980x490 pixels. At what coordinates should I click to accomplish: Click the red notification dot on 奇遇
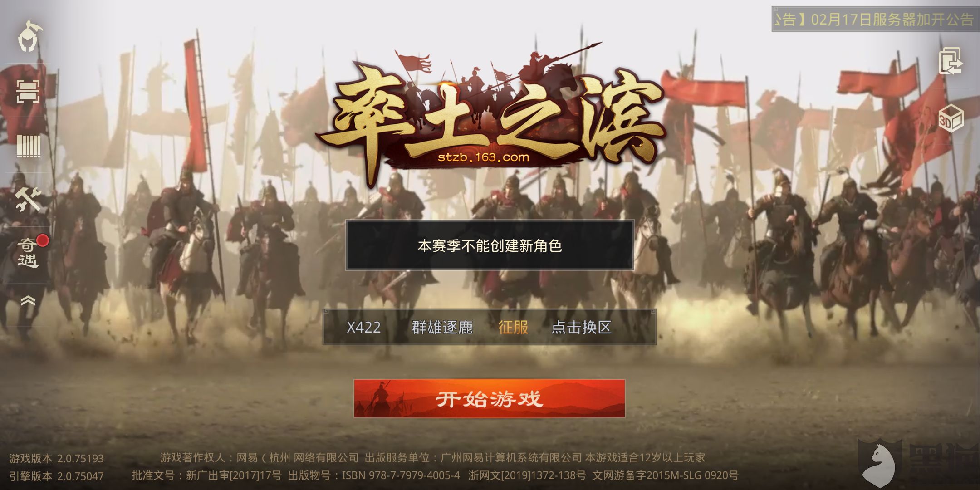43,240
